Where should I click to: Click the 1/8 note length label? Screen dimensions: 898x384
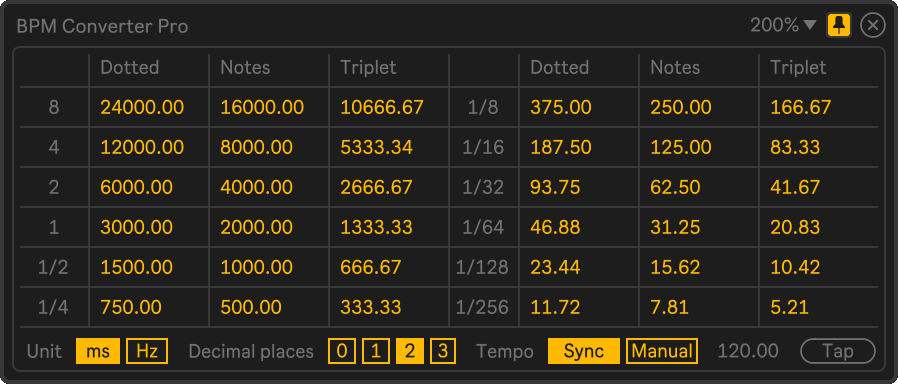click(x=483, y=107)
